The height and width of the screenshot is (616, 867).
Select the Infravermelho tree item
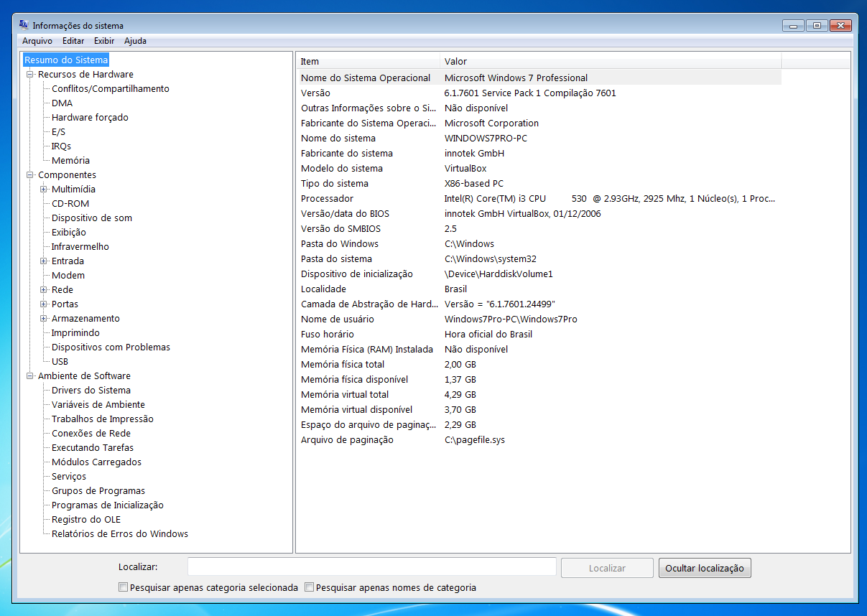click(x=80, y=246)
